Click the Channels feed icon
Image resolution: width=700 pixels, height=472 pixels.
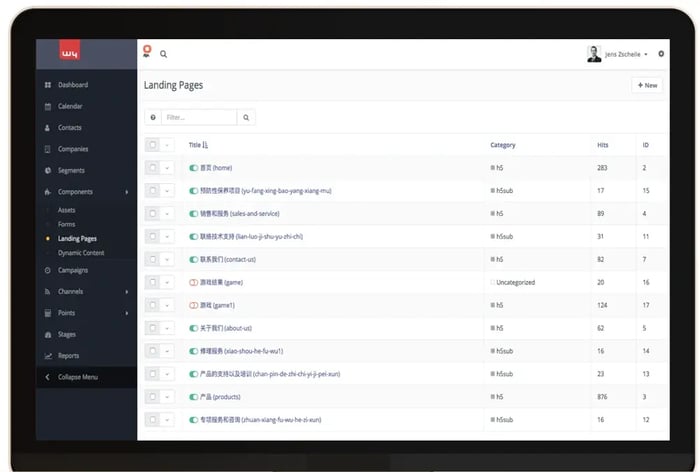pos(48,292)
